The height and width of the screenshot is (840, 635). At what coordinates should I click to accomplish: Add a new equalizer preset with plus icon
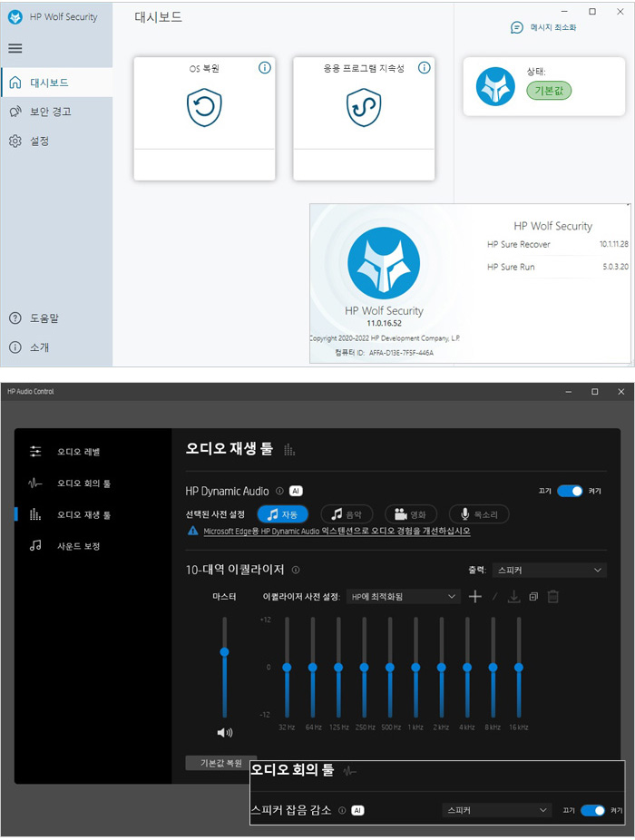click(x=474, y=596)
